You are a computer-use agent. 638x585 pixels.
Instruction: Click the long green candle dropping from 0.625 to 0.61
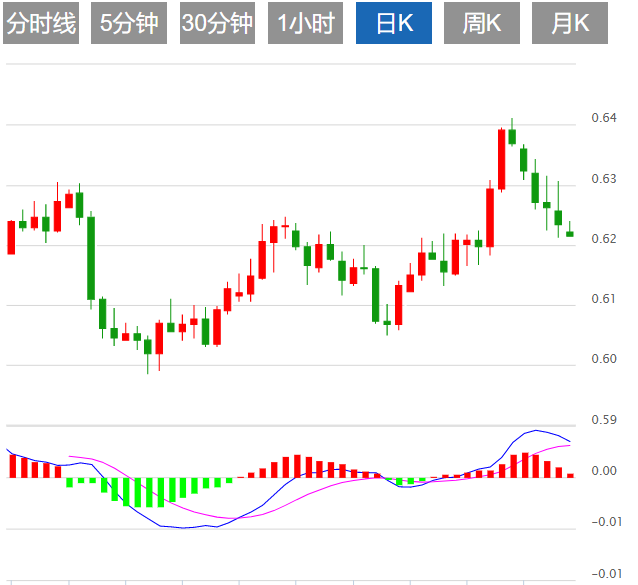coord(91,259)
